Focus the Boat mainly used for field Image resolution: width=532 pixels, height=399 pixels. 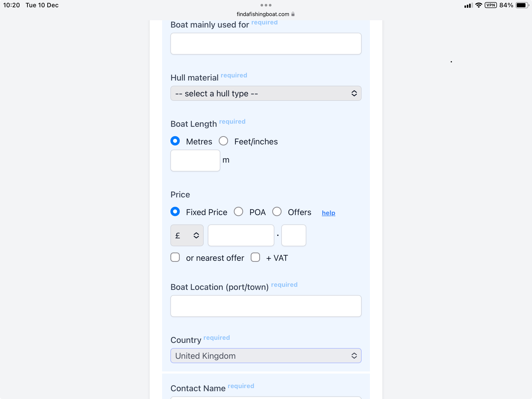click(x=266, y=44)
